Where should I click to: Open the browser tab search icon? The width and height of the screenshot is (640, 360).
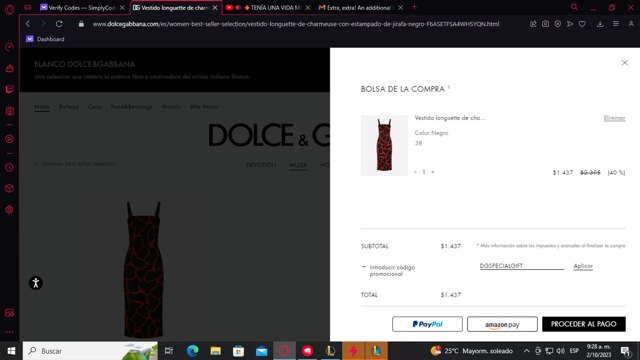coord(574,7)
